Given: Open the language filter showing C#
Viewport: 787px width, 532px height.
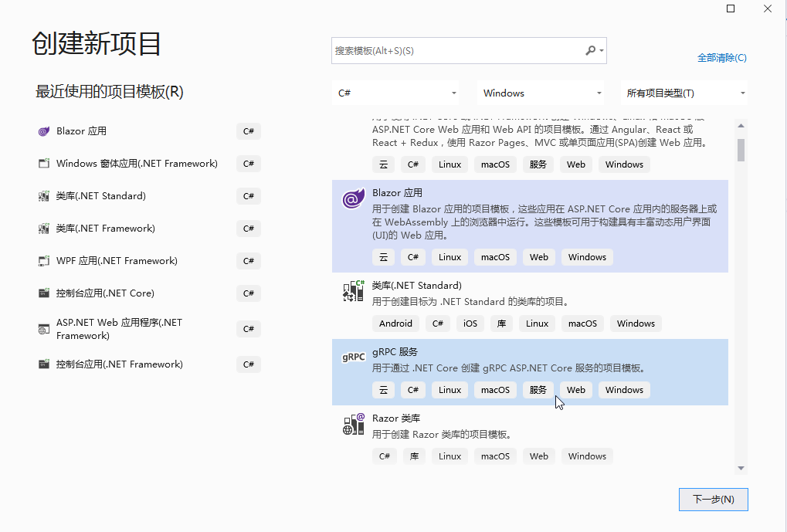Looking at the screenshot, I should 396,92.
